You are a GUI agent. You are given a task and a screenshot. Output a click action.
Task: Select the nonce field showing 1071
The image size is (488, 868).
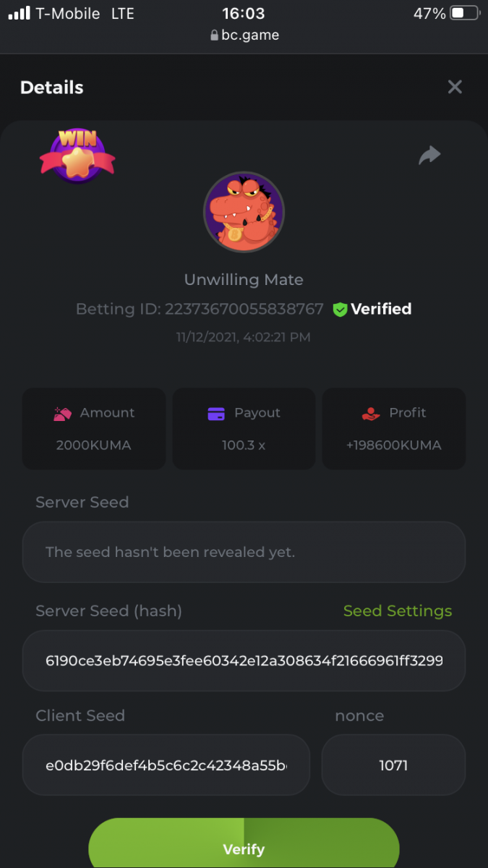(393, 765)
